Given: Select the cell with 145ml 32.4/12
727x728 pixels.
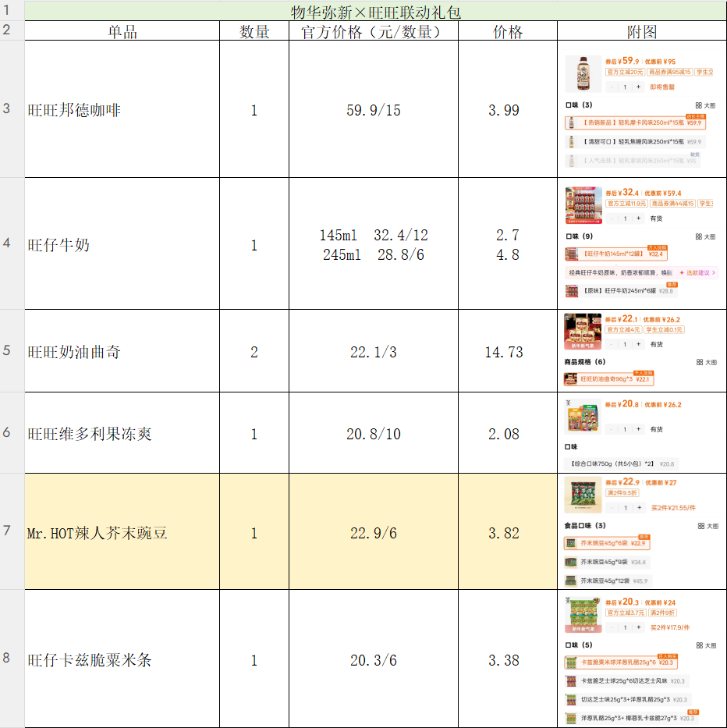Looking at the screenshot, I should [x=373, y=243].
